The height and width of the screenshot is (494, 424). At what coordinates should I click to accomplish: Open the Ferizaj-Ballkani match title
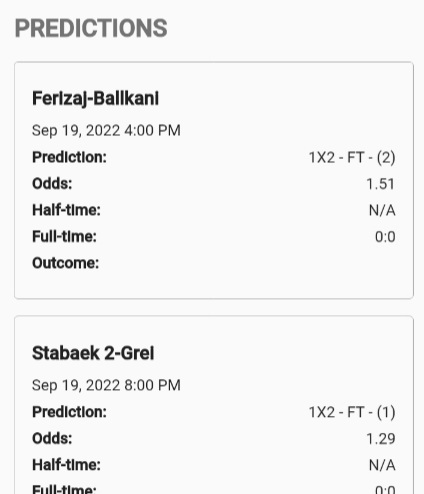point(95,99)
